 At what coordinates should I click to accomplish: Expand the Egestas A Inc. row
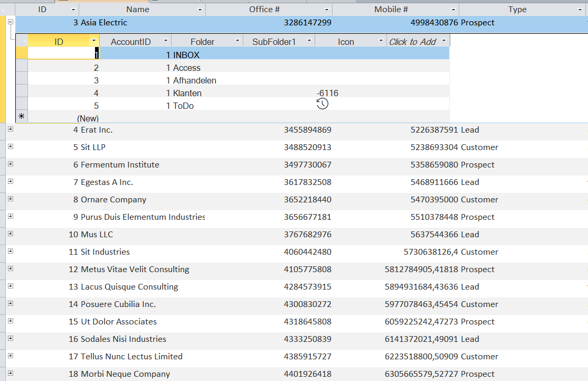click(11, 181)
